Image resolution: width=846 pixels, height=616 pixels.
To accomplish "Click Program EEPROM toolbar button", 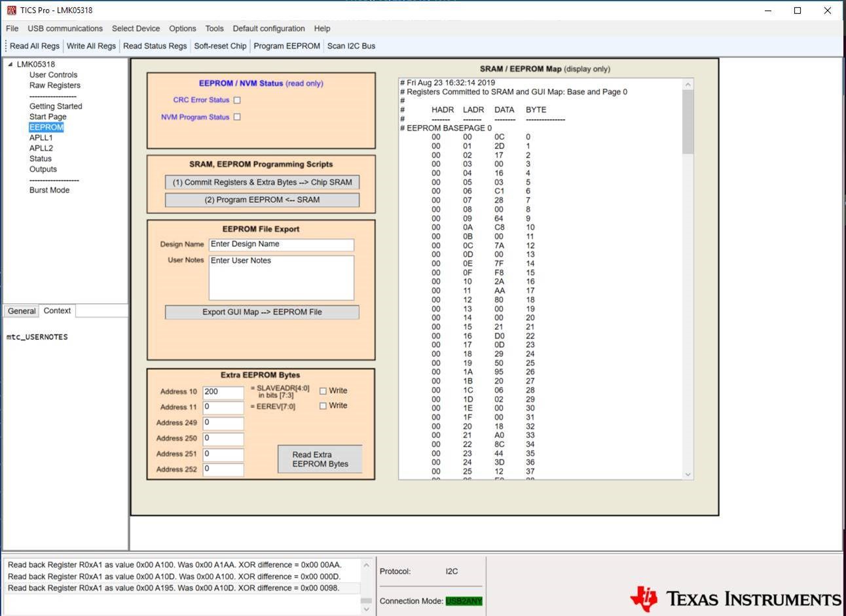I will (x=287, y=46).
